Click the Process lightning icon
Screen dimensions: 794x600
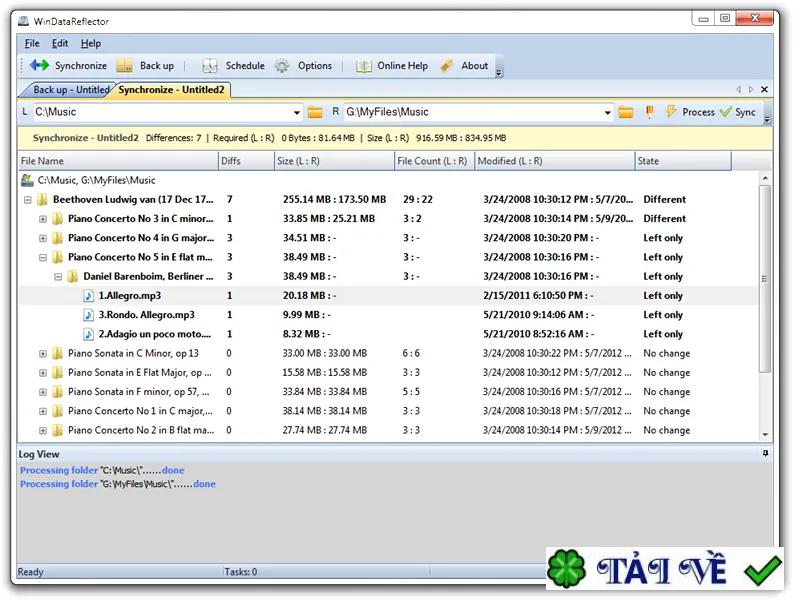click(x=671, y=111)
